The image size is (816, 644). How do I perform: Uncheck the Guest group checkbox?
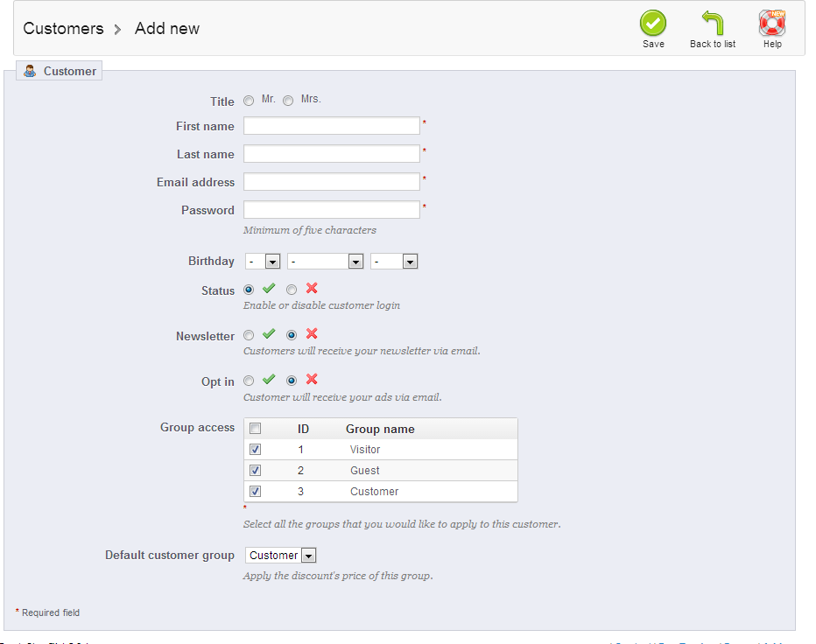[255, 470]
